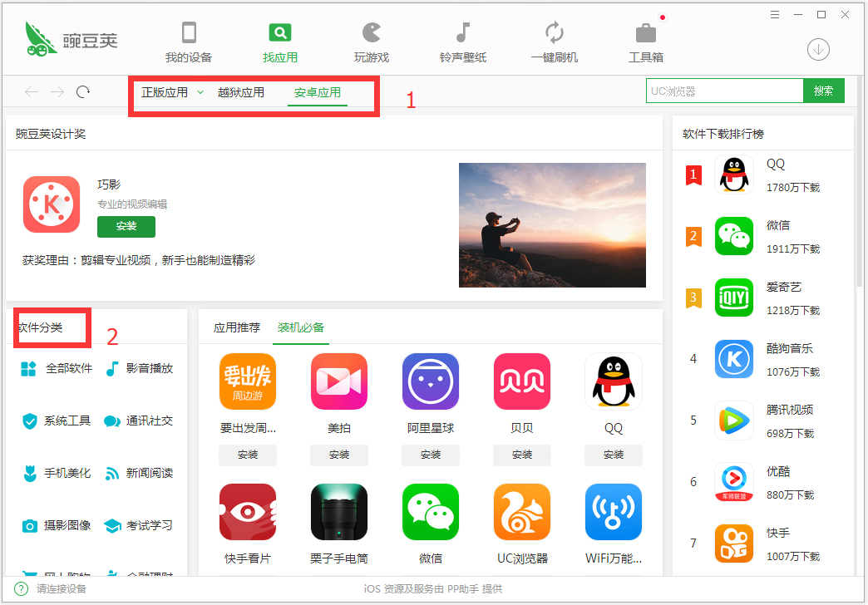Expand the download panel arrow
Screen dimensions: 868x605
click(817, 50)
